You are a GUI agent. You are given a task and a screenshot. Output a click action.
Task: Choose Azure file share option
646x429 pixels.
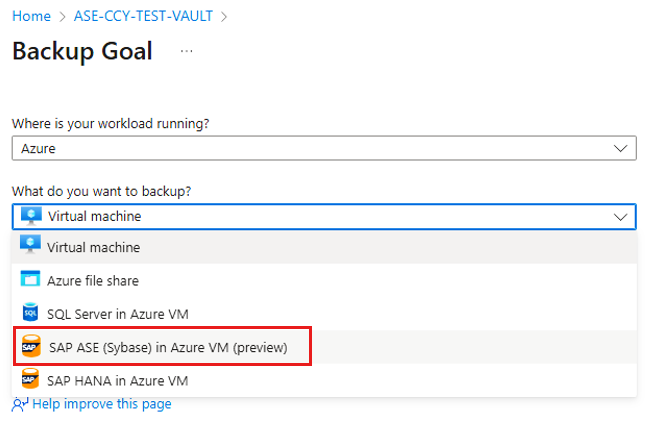(x=324, y=281)
